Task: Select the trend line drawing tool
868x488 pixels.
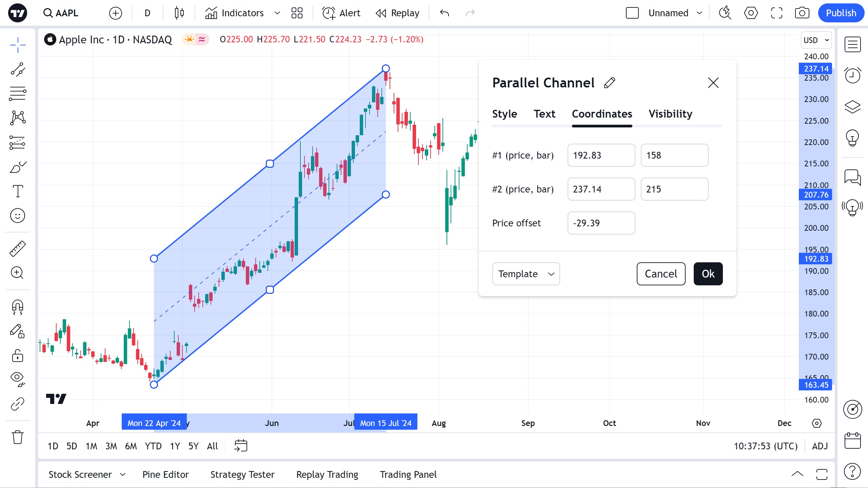Action: (18, 69)
